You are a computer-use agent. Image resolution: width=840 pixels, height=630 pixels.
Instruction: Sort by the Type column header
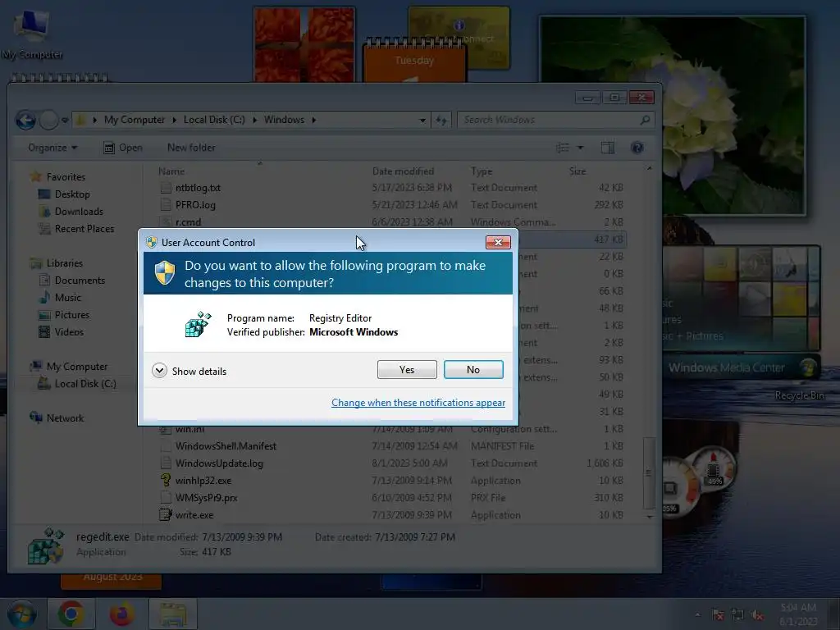tap(482, 171)
